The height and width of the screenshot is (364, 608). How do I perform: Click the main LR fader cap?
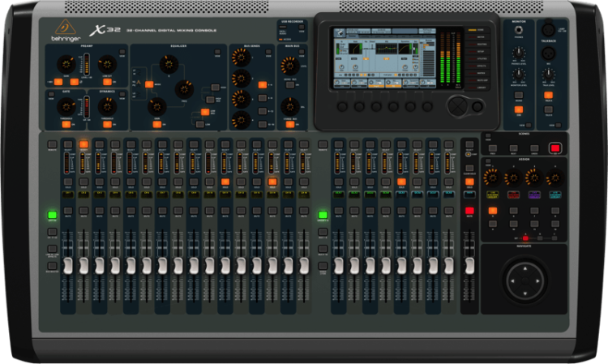click(x=469, y=266)
